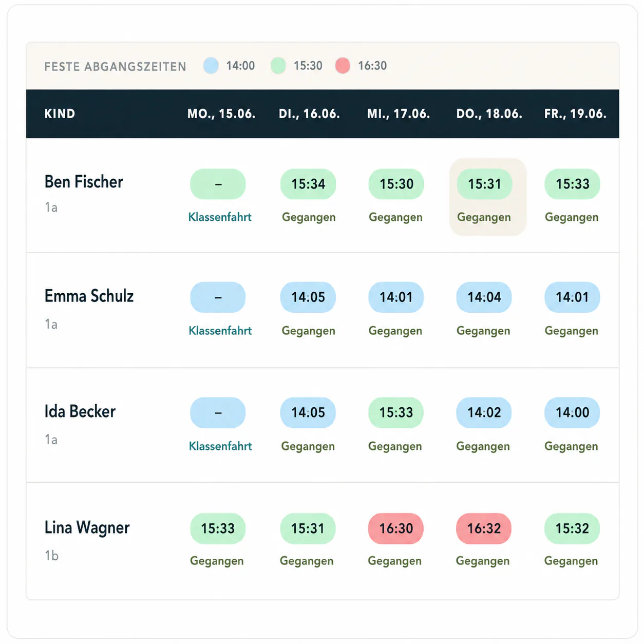Click the Lina Wagner child name
644x644 pixels.
(x=87, y=528)
